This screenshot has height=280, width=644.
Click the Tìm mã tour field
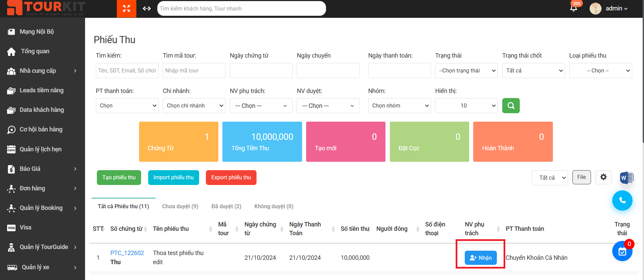pyautogui.click(x=194, y=71)
